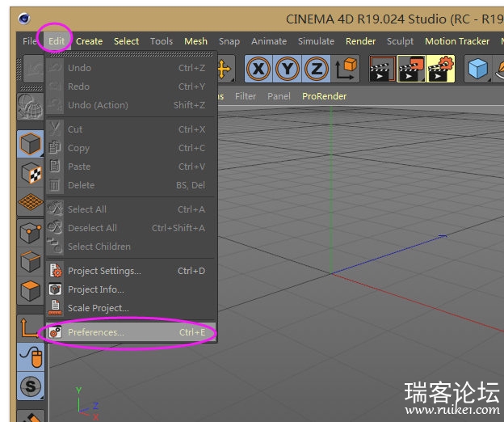504x422 pixels.
Task: Select Points mode icon
Action: [x=30, y=233]
